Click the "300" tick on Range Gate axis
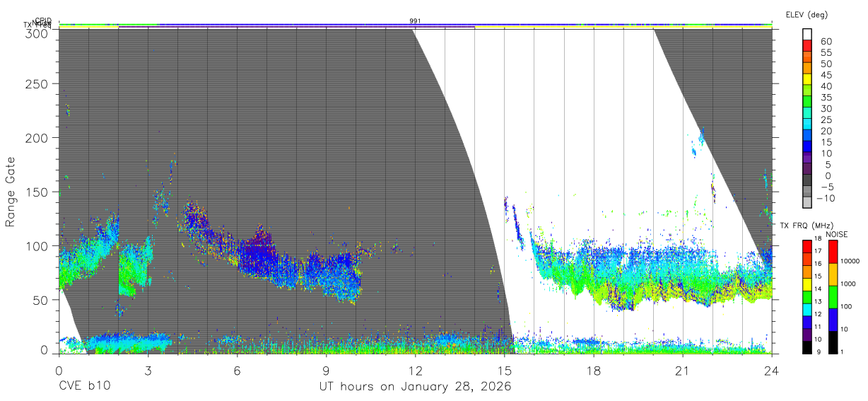The height and width of the screenshot is (401, 868). coord(37,33)
